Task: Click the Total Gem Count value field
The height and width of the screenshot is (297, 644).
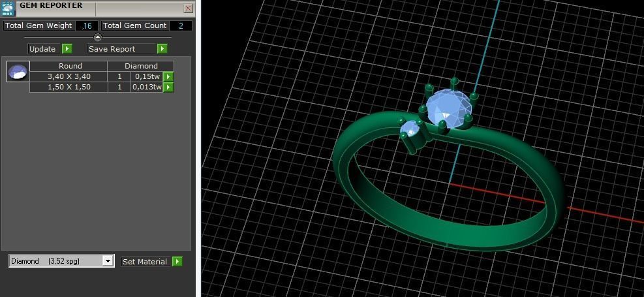Action: point(181,26)
